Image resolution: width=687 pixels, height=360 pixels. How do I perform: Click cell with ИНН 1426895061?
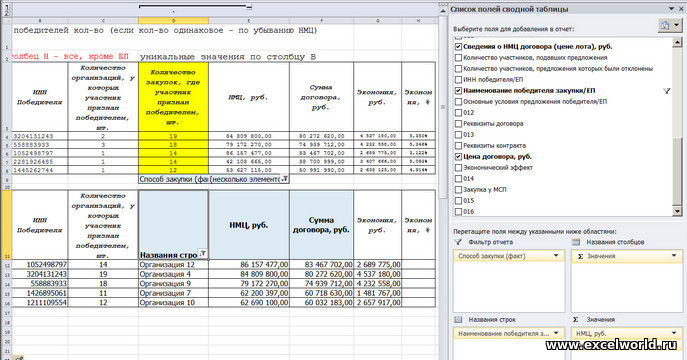(x=40, y=293)
